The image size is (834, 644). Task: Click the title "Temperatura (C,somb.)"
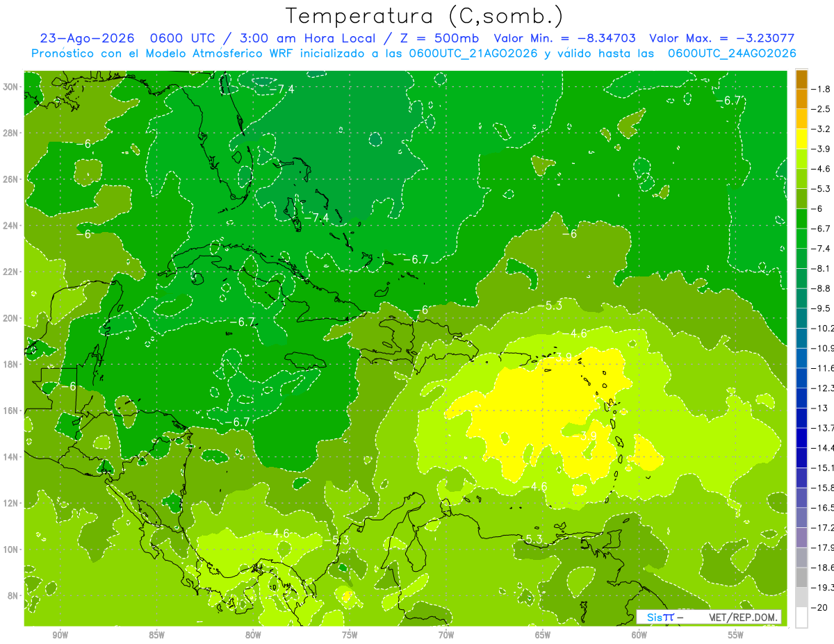(x=425, y=16)
